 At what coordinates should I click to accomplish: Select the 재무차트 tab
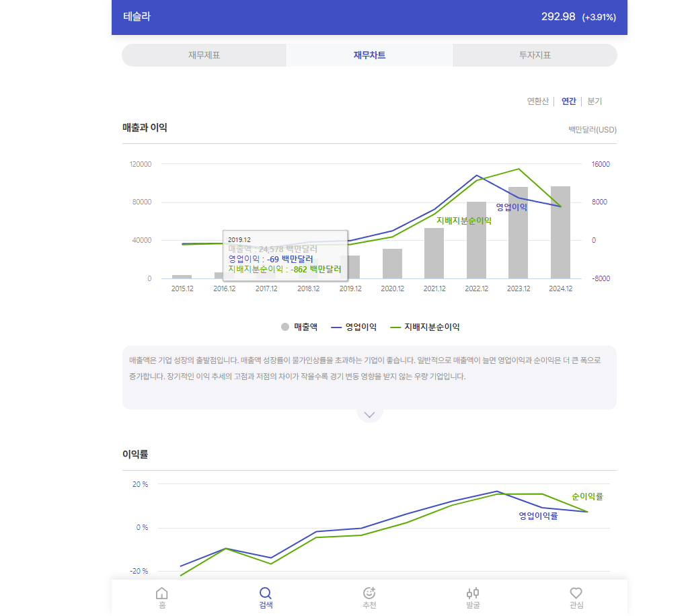(369, 55)
